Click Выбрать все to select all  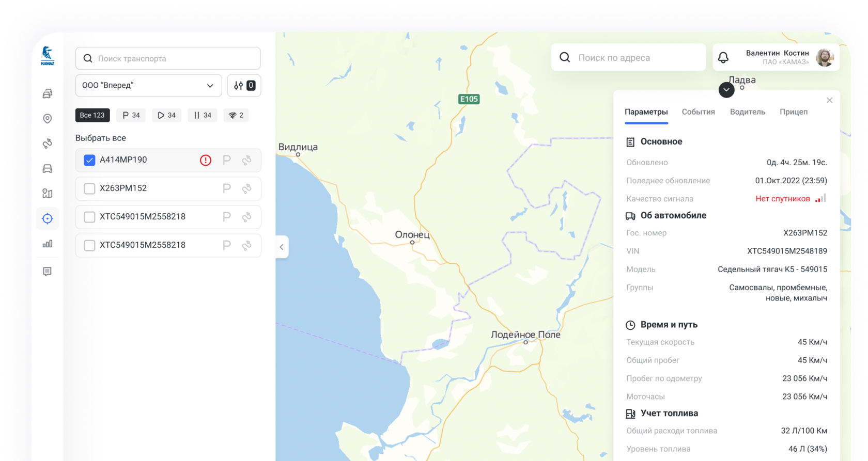tap(101, 138)
